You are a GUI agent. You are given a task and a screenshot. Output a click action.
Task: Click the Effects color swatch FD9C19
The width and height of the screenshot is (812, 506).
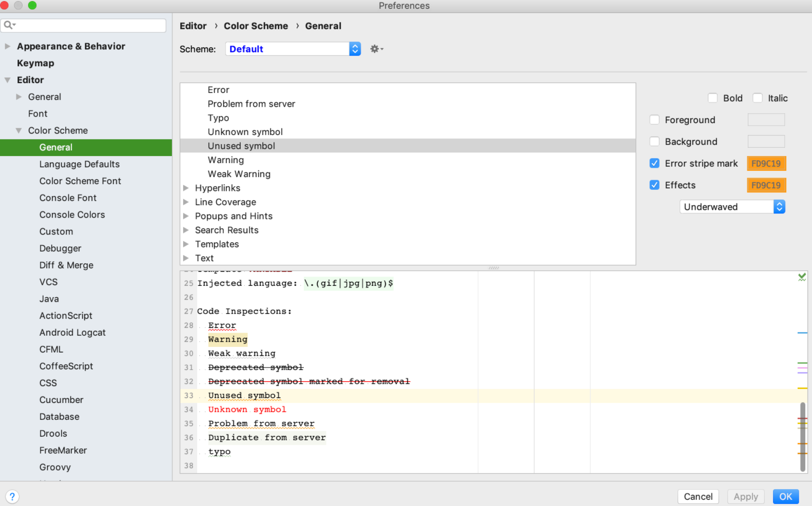point(766,185)
